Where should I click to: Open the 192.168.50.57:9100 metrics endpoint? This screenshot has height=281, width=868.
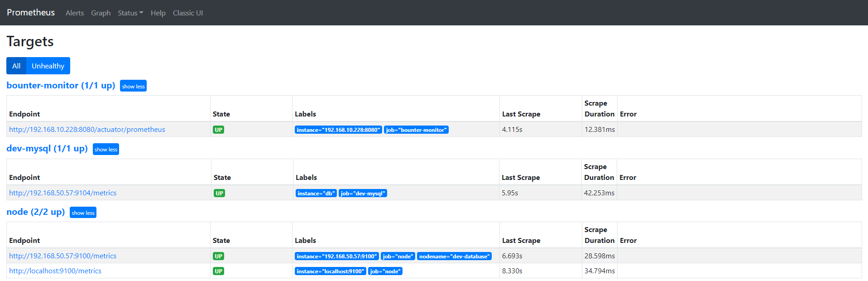pyautogui.click(x=62, y=256)
